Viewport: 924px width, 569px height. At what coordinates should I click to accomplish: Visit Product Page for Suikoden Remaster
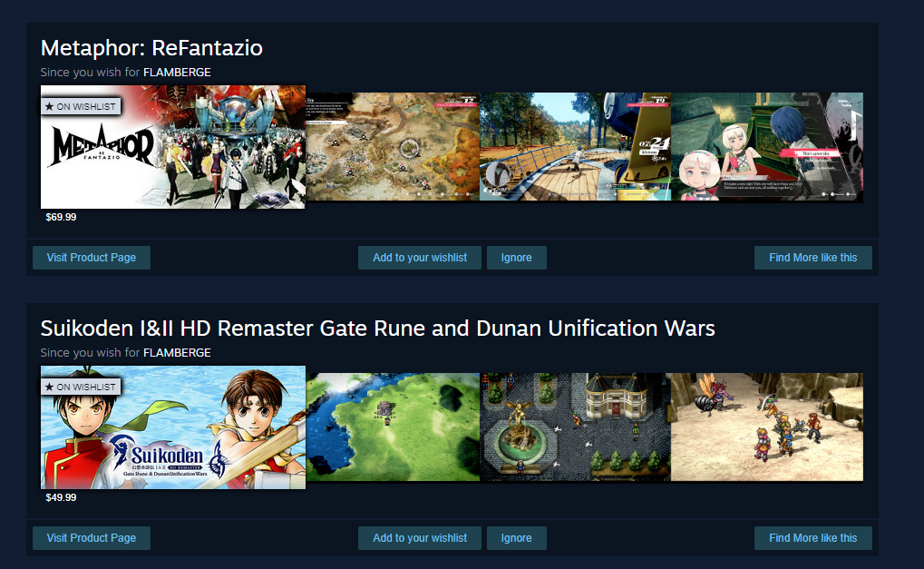(x=92, y=538)
